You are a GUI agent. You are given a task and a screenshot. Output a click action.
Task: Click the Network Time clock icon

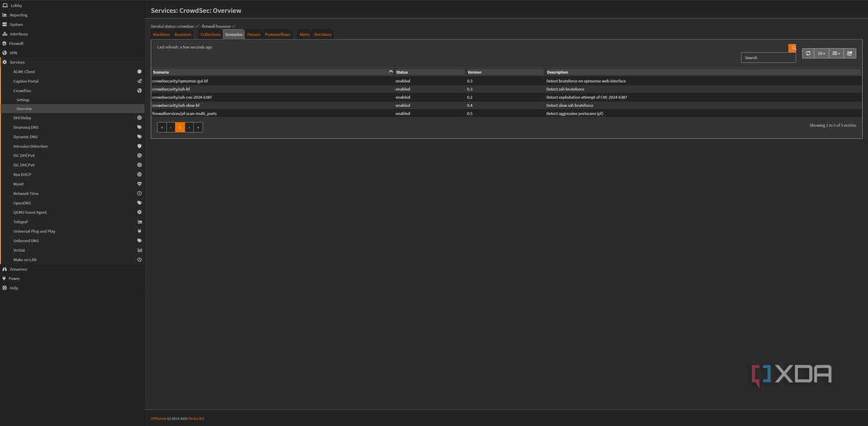click(x=139, y=194)
